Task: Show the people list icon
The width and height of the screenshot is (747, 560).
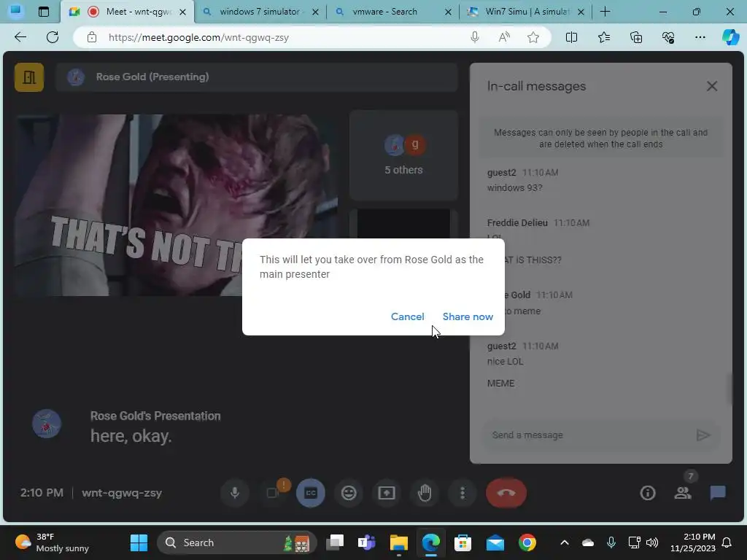Action: pyautogui.click(x=683, y=493)
